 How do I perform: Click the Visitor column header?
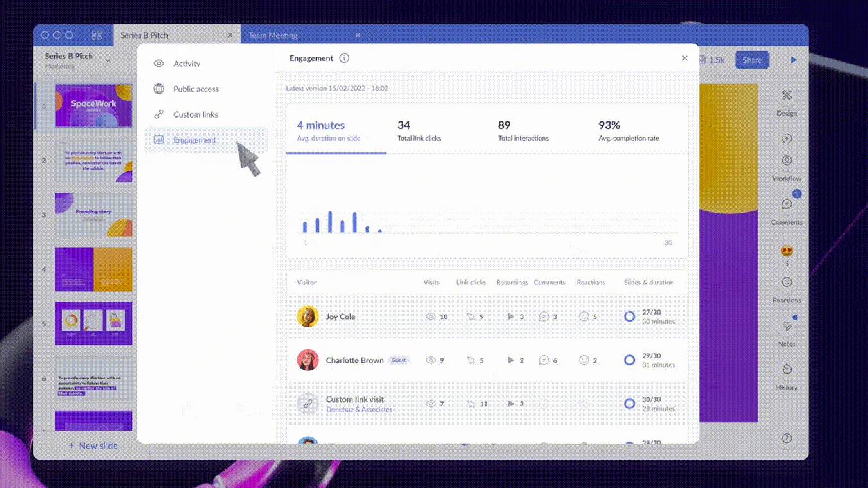tap(307, 283)
